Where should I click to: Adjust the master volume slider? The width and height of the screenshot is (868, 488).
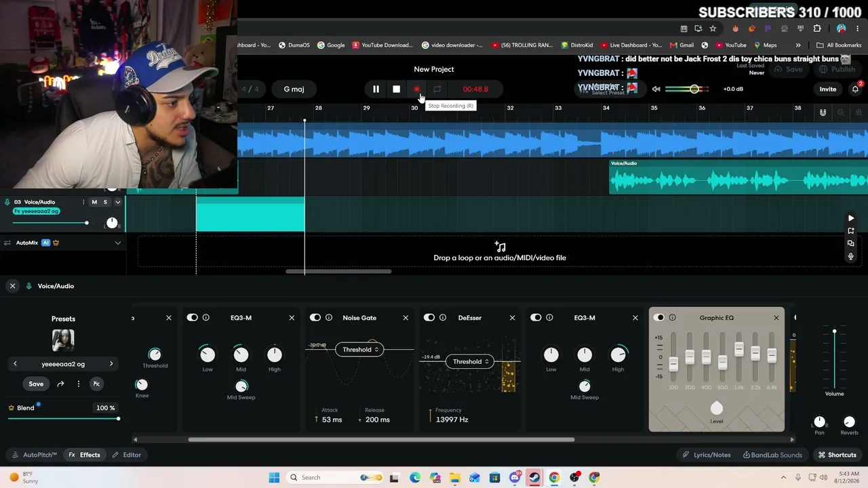click(x=687, y=89)
